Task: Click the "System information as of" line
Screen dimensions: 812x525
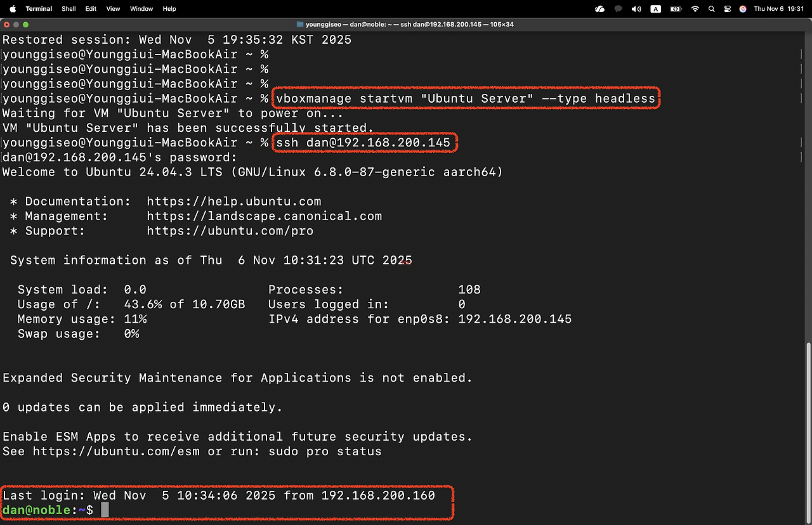Action: tap(211, 261)
